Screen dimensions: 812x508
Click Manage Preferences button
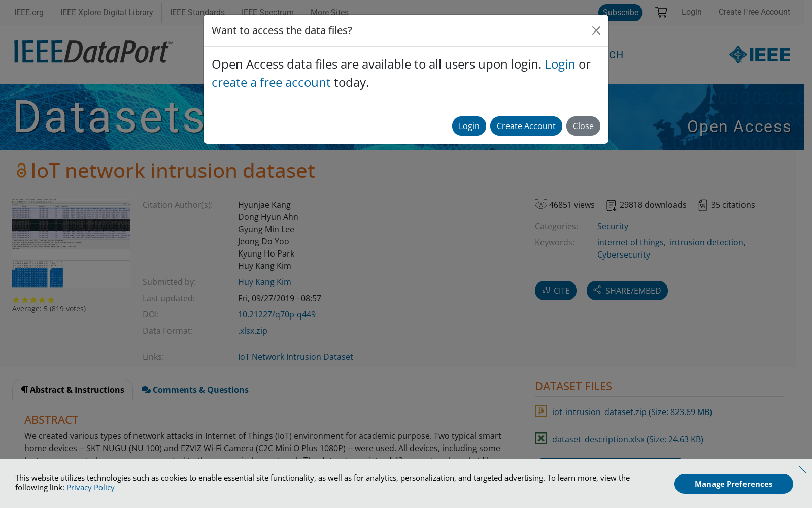tap(733, 484)
